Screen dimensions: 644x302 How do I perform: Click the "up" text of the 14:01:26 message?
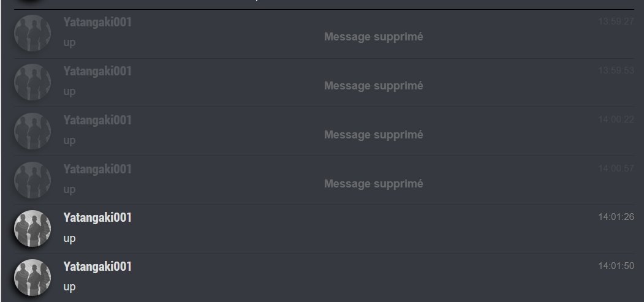pyautogui.click(x=69, y=238)
